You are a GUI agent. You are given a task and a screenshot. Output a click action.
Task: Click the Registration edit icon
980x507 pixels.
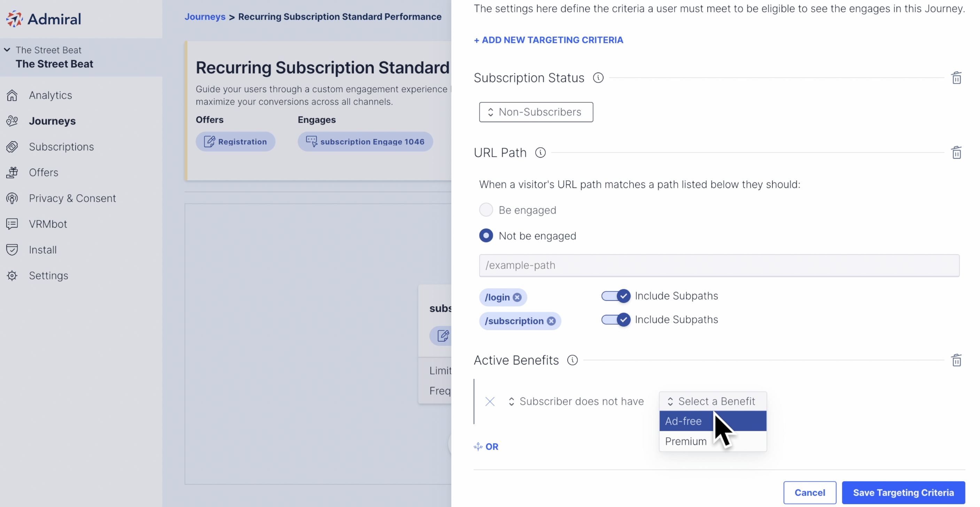pyautogui.click(x=209, y=141)
